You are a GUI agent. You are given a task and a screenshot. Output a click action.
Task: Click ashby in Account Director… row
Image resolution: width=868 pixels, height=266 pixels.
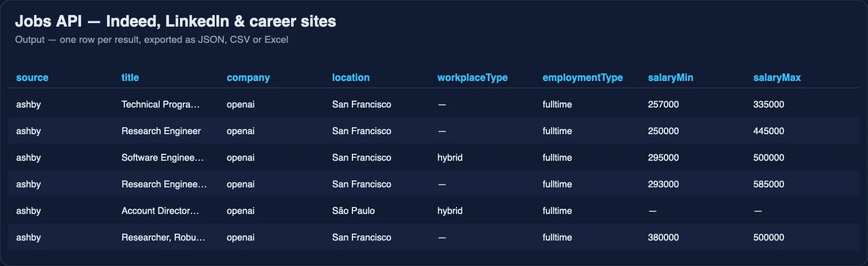click(x=28, y=211)
